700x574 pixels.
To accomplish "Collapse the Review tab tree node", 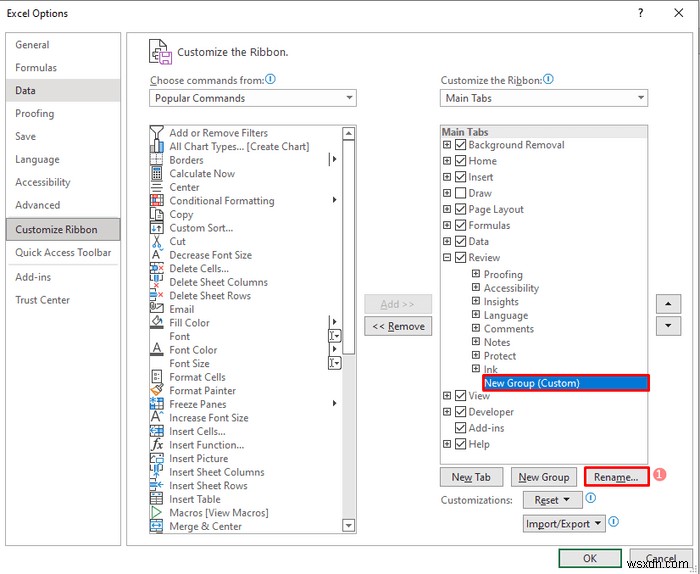I will pos(447,257).
